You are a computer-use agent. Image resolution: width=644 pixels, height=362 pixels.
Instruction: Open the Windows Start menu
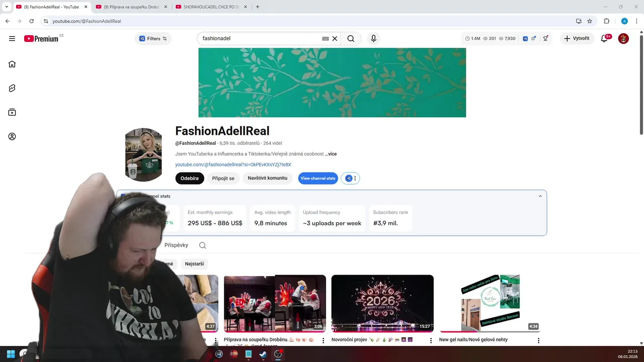[x=11, y=354]
